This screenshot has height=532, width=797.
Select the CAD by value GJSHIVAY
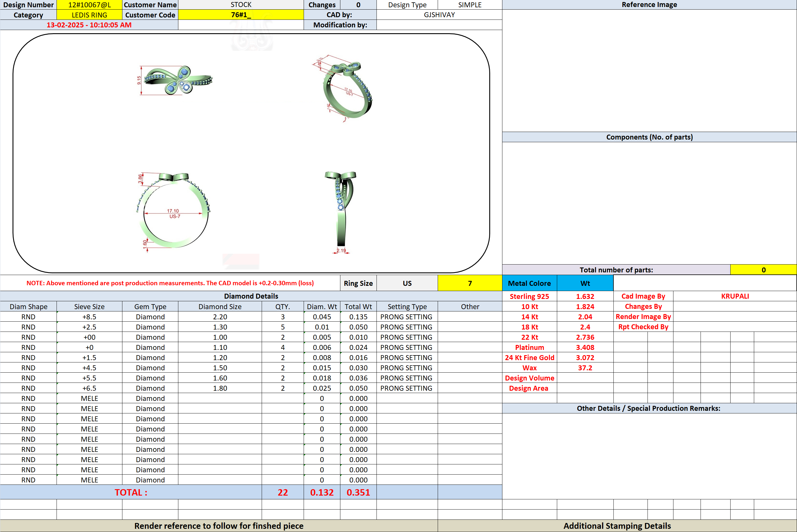coord(439,15)
